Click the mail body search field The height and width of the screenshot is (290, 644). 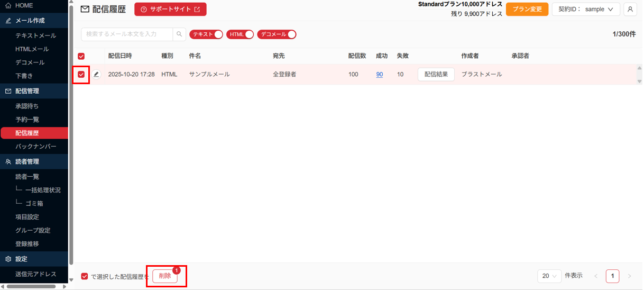(127, 34)
